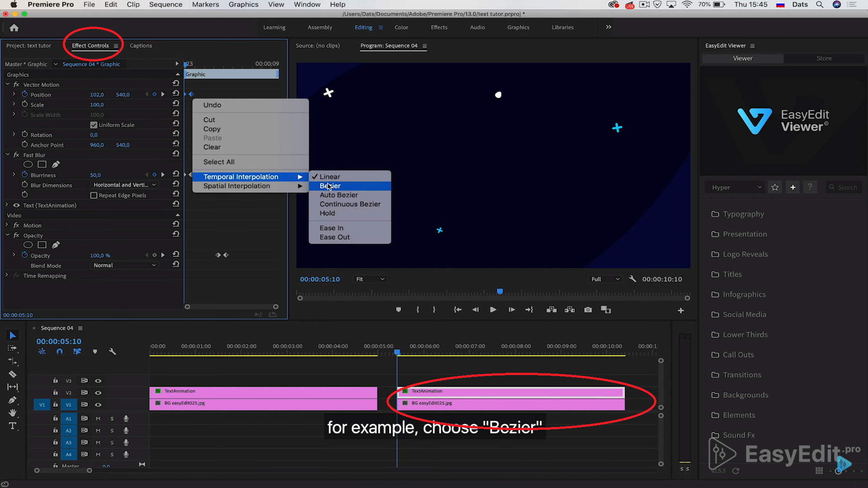Choose Bezier from interpolation submenu

(x=349, y=186)
